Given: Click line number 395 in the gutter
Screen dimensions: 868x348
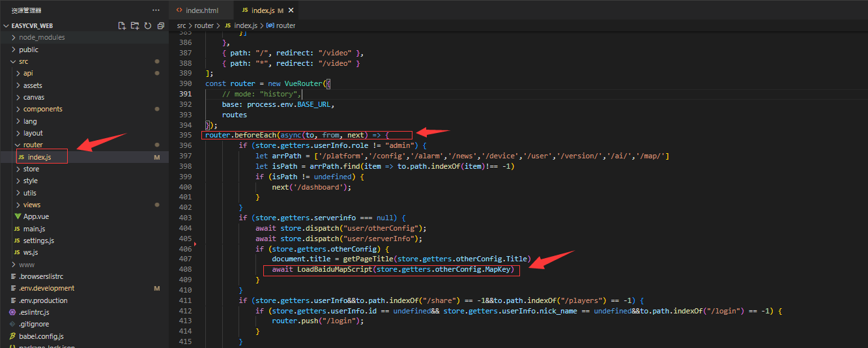Looking at the screenshot, I should (x=185, y=135).
